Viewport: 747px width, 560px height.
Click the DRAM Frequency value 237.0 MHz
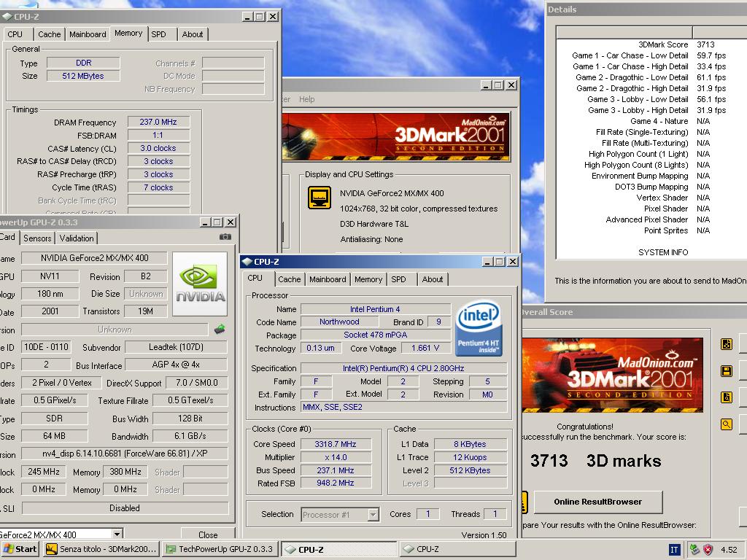158,122
